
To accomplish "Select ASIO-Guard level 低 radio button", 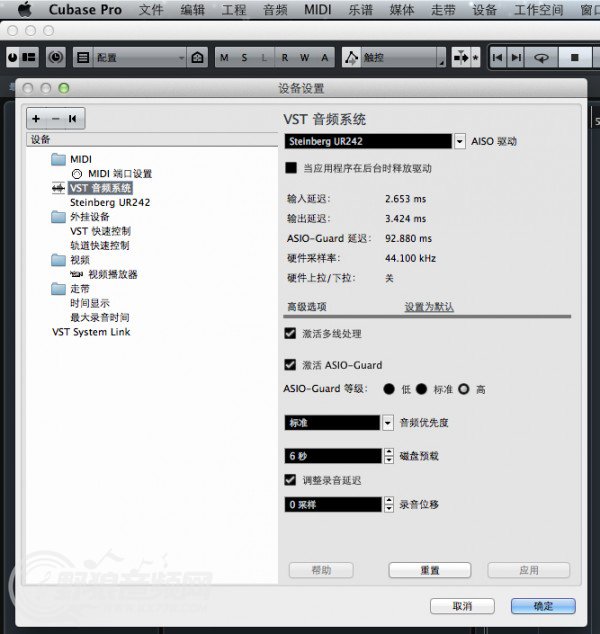I will point(389,389).
